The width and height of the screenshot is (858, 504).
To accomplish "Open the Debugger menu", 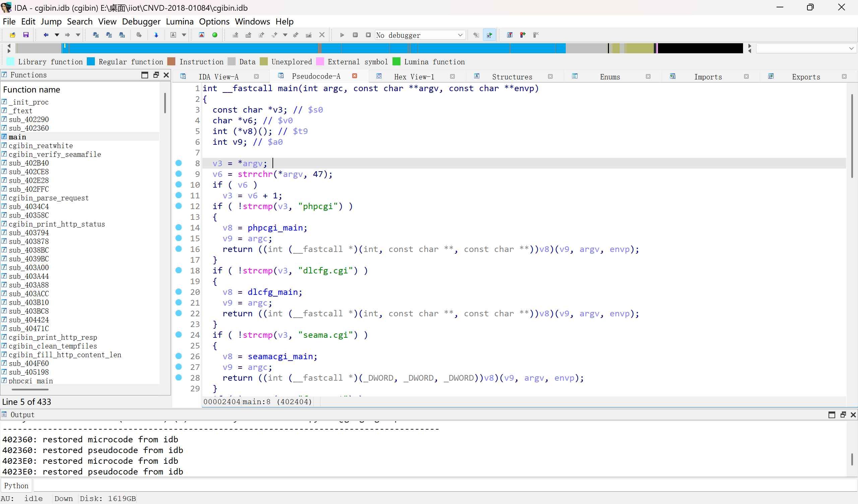I will pos(141,21).
